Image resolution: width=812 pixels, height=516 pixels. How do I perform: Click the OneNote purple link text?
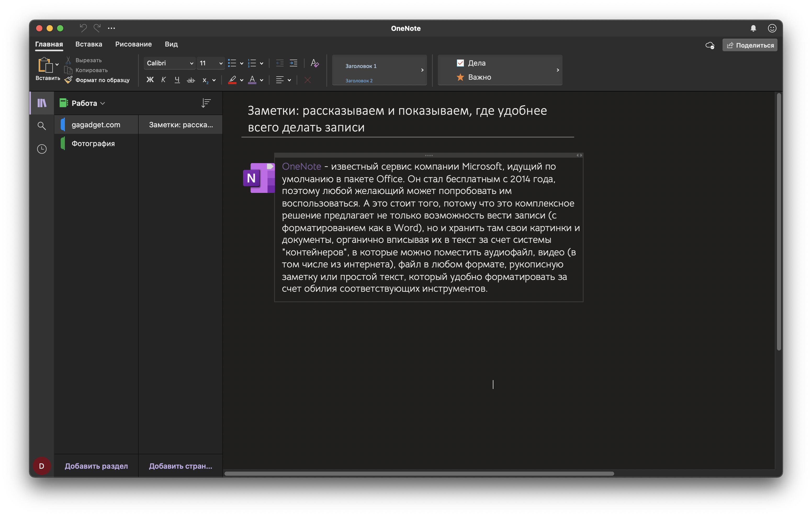click(x=301, y=167)
